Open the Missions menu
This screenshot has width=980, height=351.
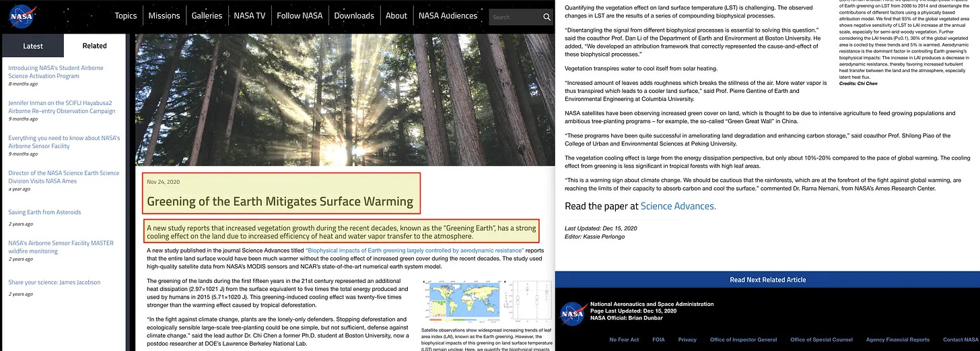tap(164, 15)
